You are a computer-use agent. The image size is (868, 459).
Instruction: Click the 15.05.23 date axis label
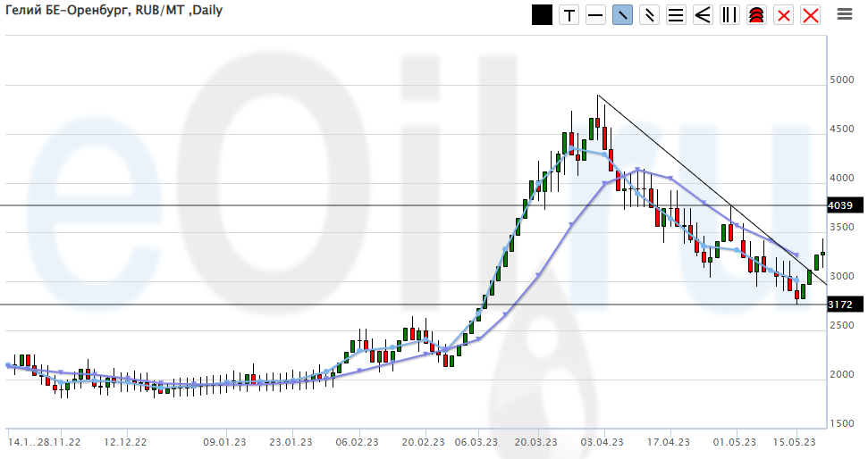click(x=794, y=442)
